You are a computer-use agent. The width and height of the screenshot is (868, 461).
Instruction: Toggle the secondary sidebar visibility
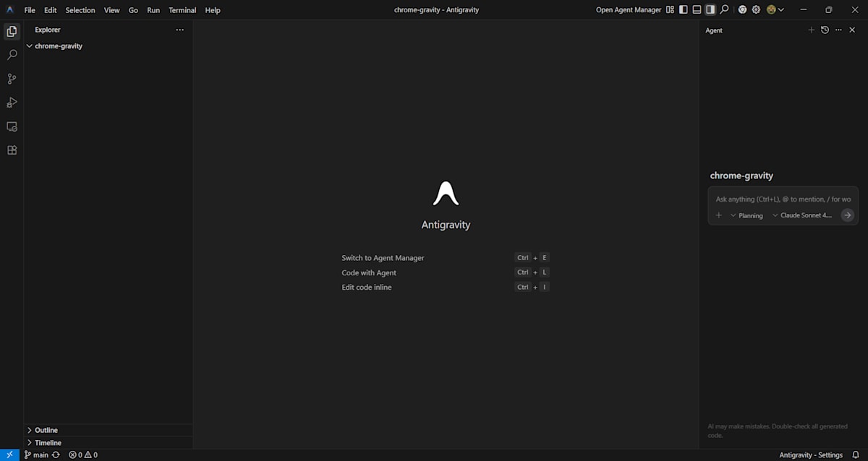click(x=710, y=9)
